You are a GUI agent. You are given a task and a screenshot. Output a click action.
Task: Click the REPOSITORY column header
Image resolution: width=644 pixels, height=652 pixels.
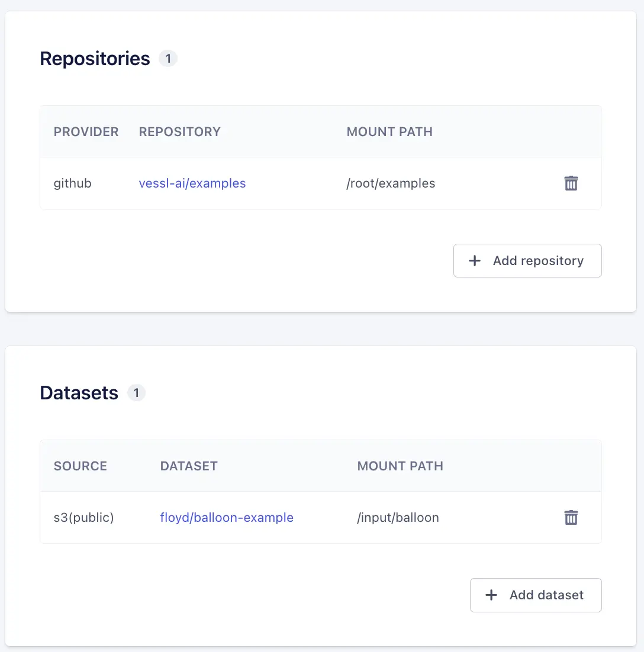179,132
